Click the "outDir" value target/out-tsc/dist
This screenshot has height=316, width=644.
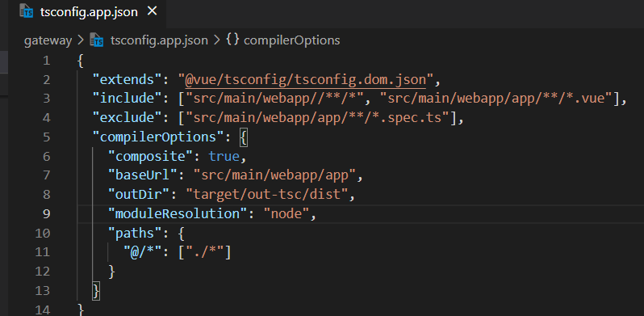coord(266,194)
